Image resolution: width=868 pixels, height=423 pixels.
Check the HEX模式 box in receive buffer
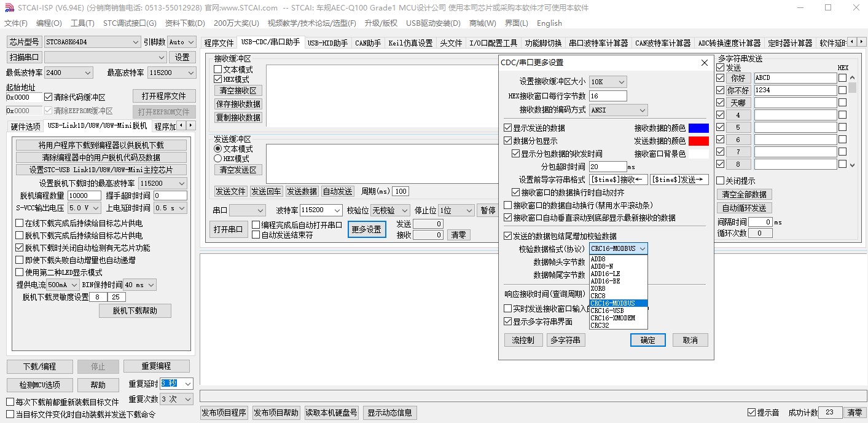(217, 79)
